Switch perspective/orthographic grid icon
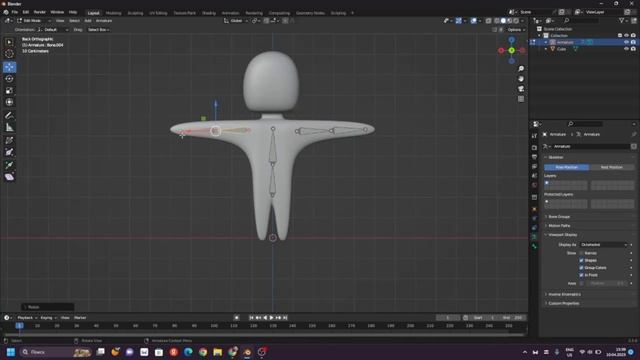This screenshot has height=360, width=640. pyautogui.click(x=521, y=99)
